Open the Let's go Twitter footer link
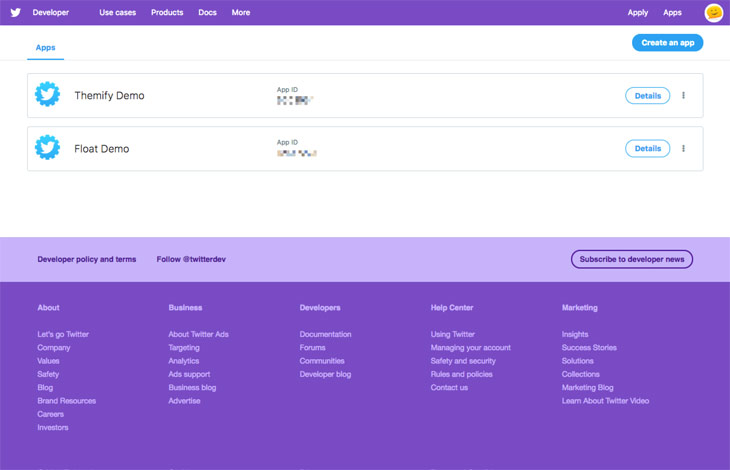 (x=63, y=334)
